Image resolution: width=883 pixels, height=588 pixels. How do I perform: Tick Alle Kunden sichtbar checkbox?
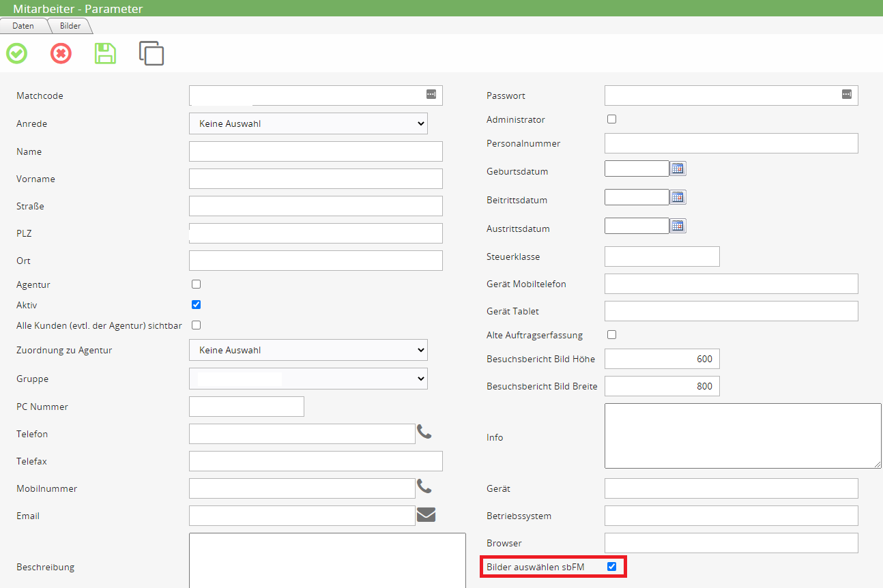pos(196,325)
